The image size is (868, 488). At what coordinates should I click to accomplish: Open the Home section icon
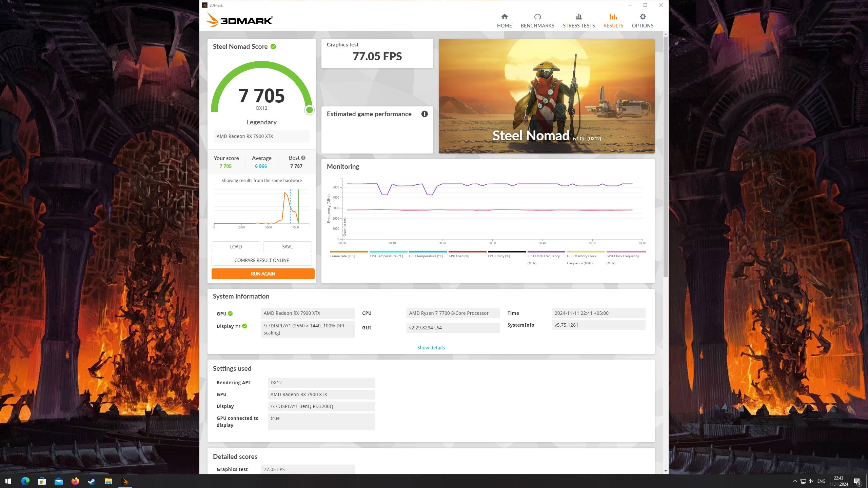coord(504,17)
